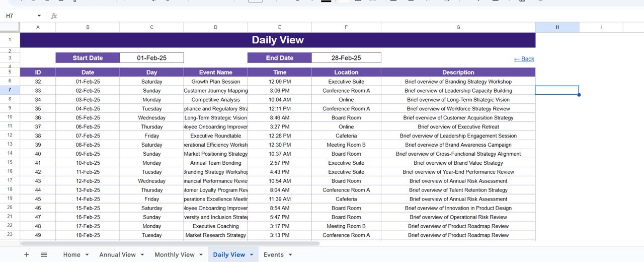
Task: Open the Events sheet tab
Action: [x=273, y=255]
